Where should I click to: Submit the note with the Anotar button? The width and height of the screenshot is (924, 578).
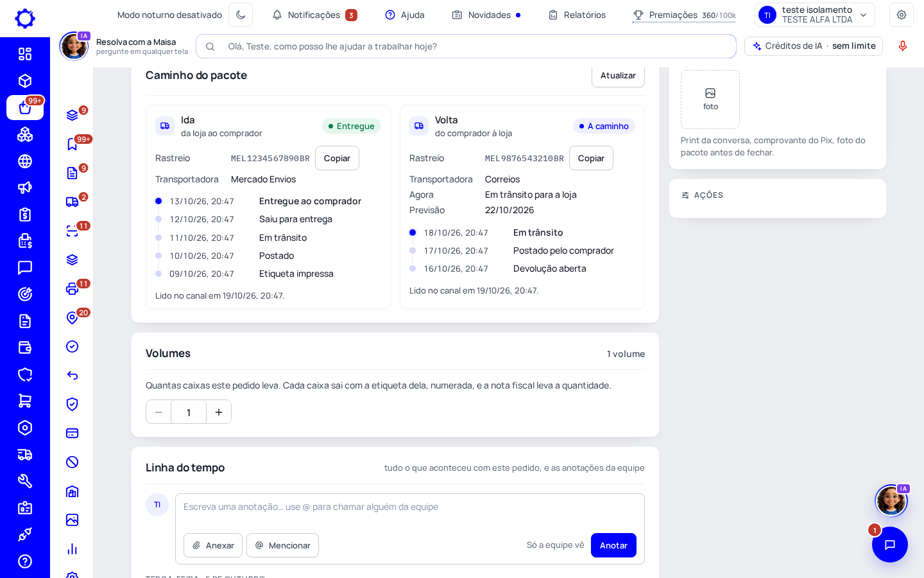tap(613, 545)
